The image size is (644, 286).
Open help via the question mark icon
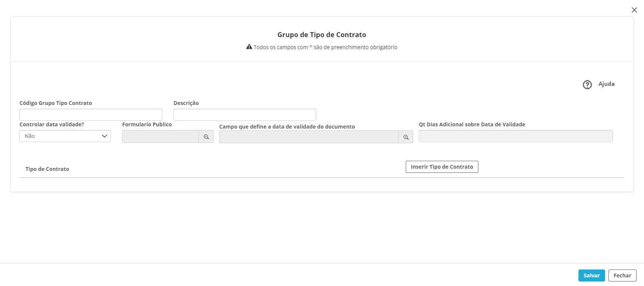click(587, 85)
